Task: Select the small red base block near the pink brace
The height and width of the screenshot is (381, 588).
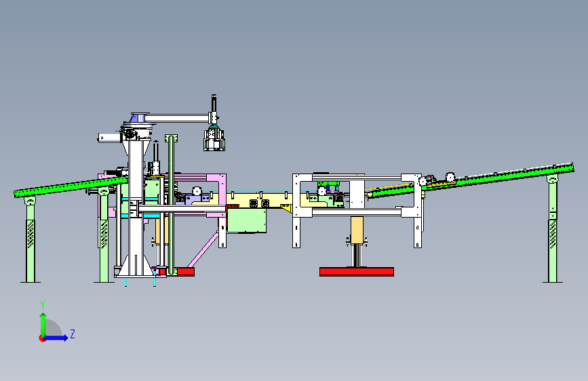Action: [186, 272]
